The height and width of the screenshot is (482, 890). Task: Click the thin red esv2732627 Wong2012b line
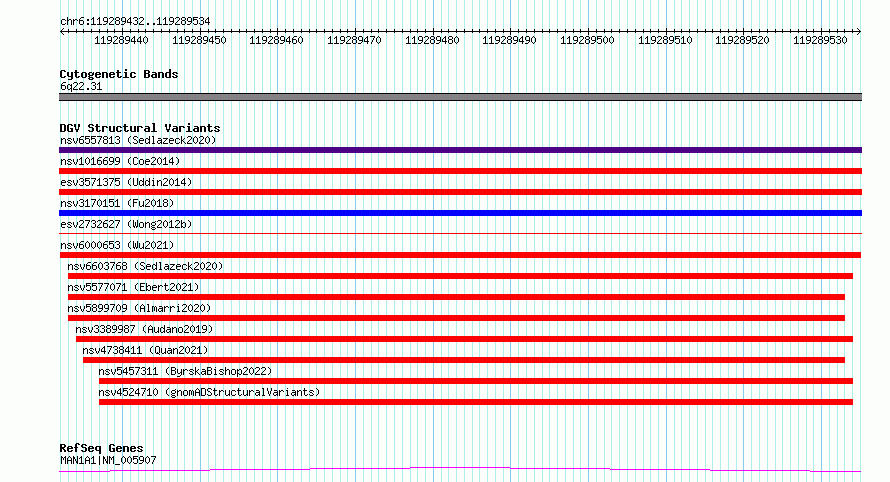[460, 233]
